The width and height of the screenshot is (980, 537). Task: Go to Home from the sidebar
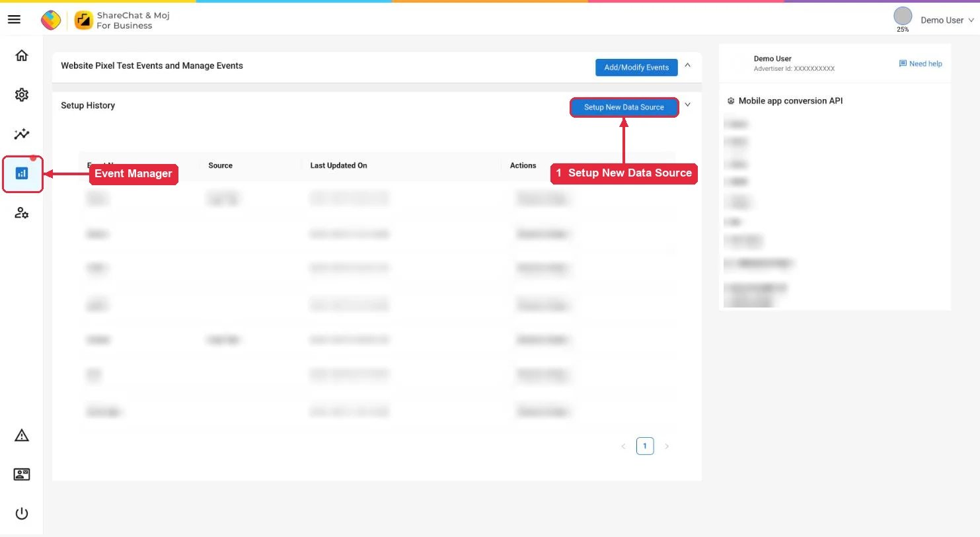(22, 56)
